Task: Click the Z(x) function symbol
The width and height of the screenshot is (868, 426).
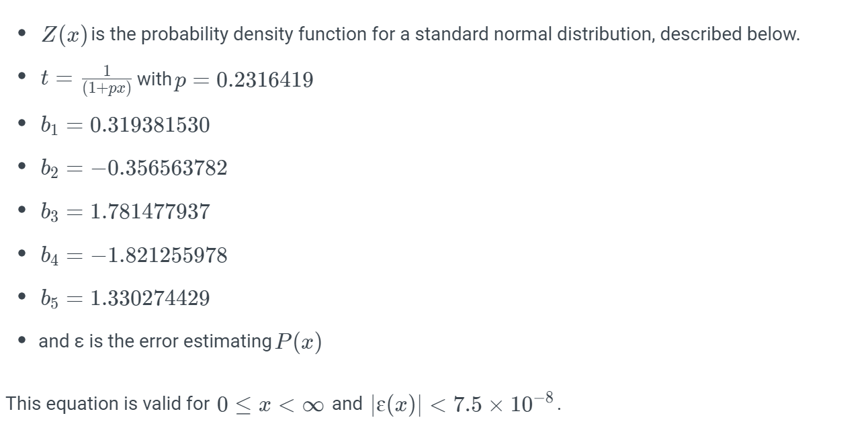Action: (x=64, y=34)
